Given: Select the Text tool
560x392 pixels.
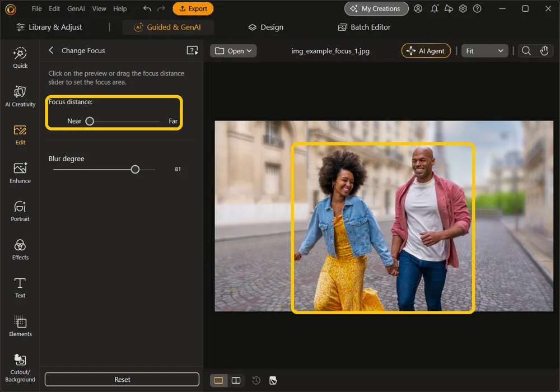Looking at the screenshot, I should [x=20, y=288].
